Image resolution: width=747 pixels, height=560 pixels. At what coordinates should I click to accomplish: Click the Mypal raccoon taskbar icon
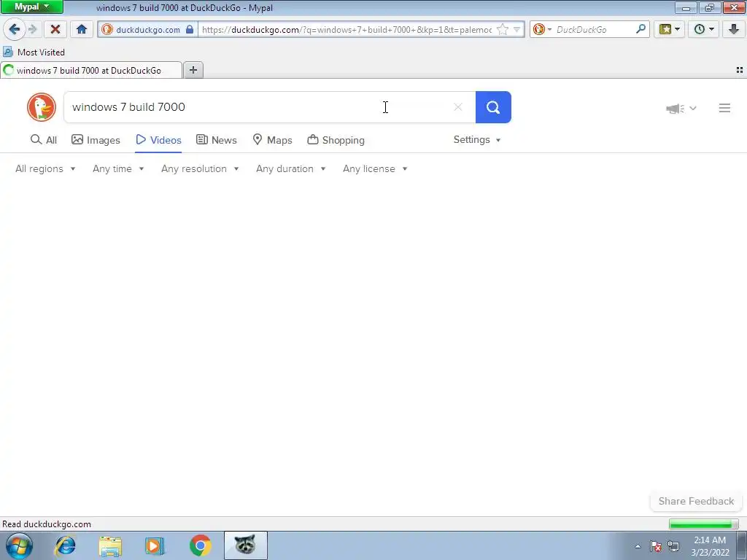pos(245,545)
